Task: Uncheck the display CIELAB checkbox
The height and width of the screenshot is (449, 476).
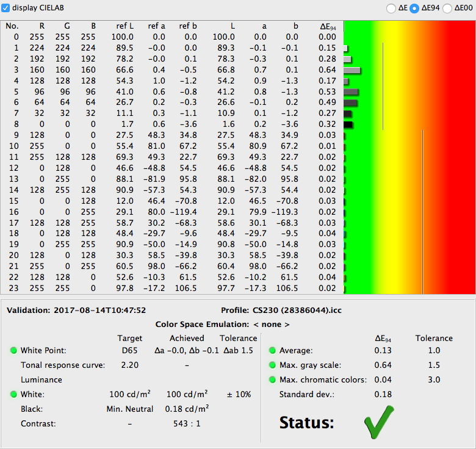Action: pos(5,8)
